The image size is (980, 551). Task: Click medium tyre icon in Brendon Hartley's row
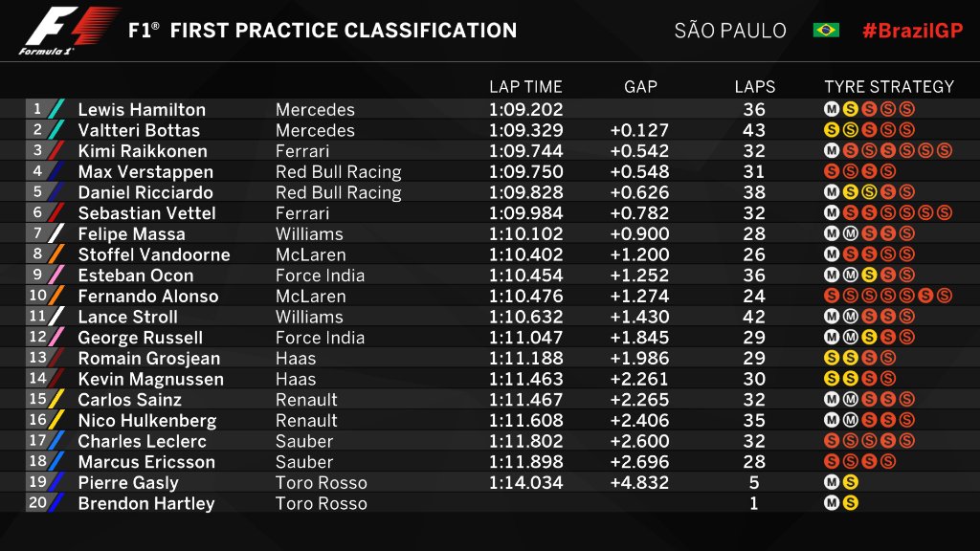[x=832, y=503]
